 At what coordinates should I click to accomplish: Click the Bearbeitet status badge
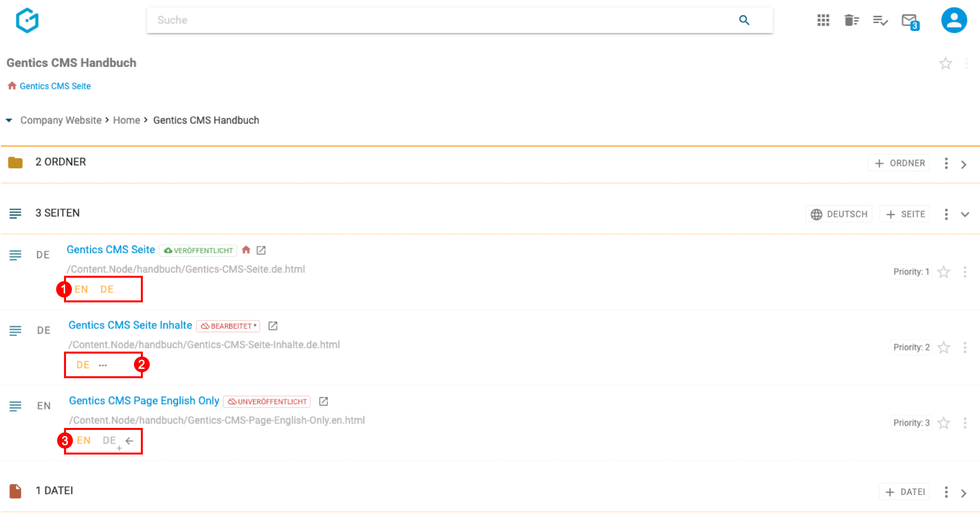pos(228,326)
